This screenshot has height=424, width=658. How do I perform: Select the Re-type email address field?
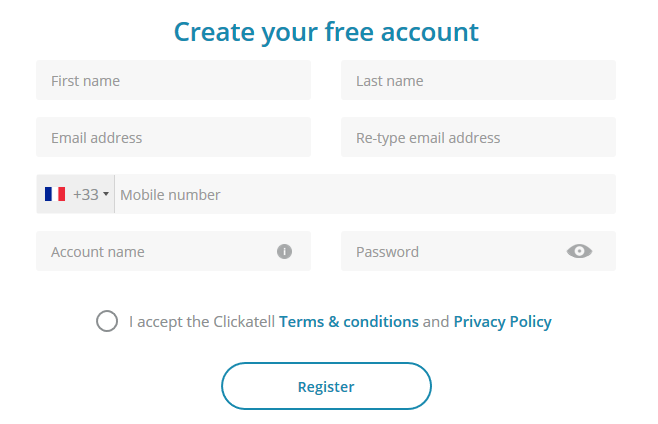(478, 137)
